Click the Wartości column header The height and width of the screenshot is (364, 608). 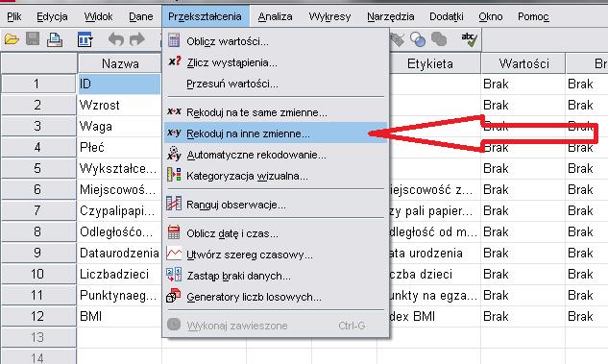click(x=523, y=63)
